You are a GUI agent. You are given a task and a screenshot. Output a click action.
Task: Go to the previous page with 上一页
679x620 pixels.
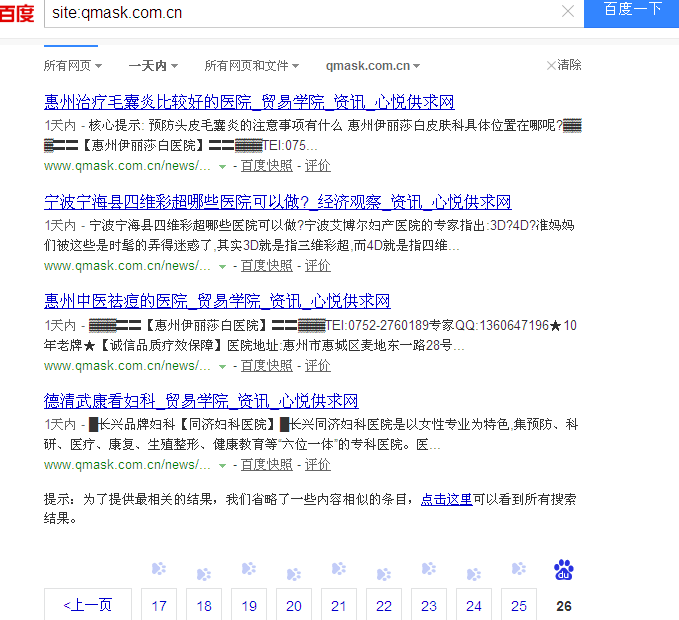coord(88,604)
